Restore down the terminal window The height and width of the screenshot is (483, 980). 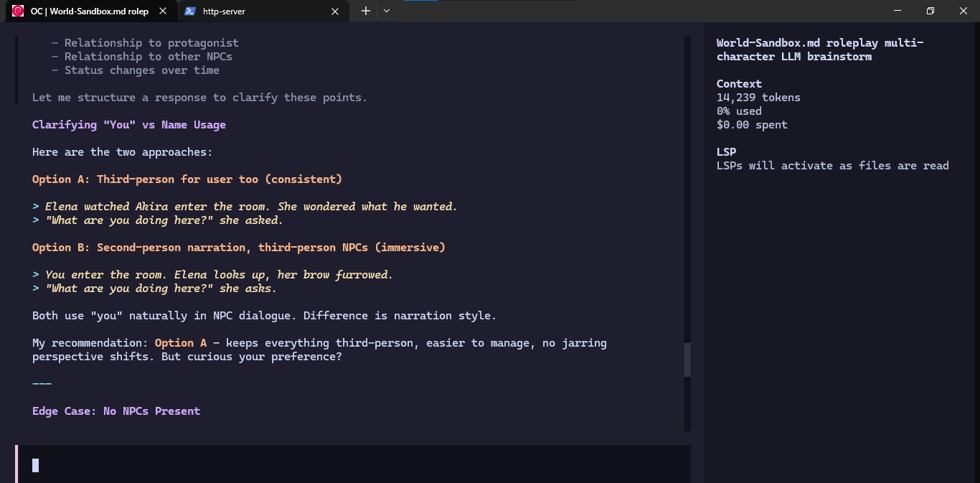tap(930, 11)
